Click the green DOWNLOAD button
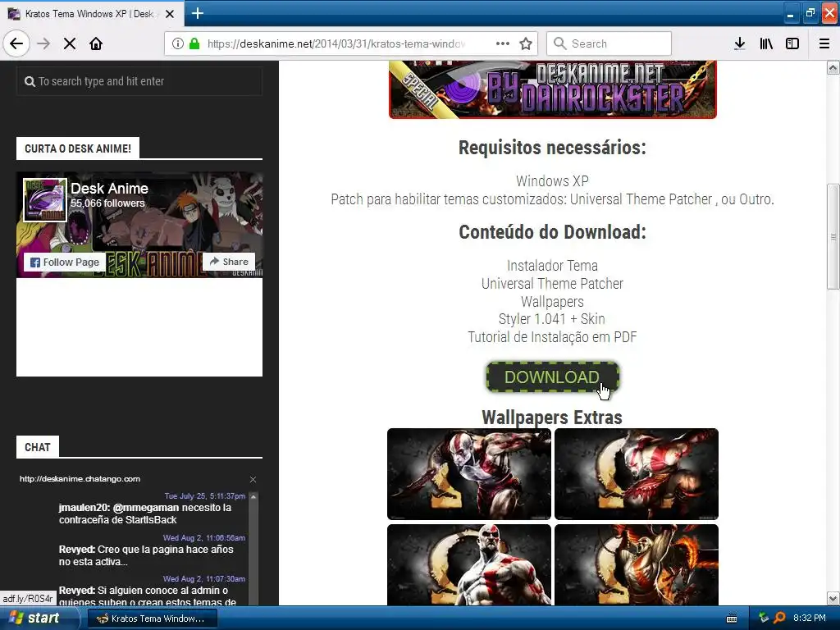The image size is (840, 630). tap(552, 377)
